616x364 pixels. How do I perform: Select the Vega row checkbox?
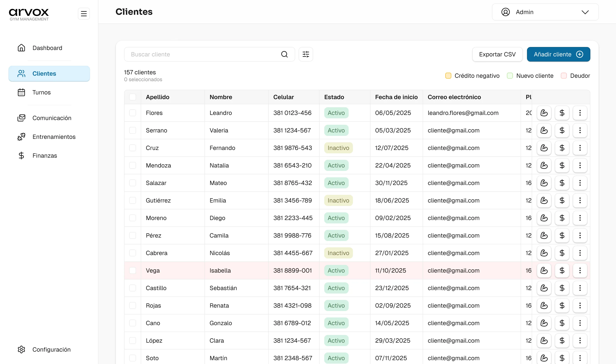pos(133,271)
